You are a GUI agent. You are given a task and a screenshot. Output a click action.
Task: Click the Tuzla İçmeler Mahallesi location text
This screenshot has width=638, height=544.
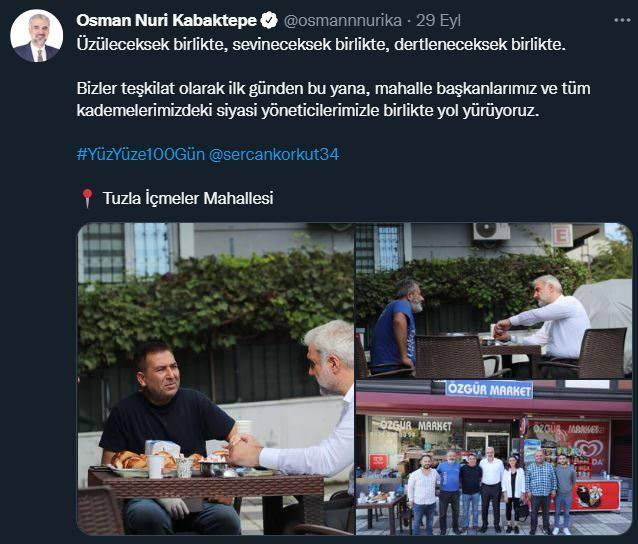click(188, 199)
